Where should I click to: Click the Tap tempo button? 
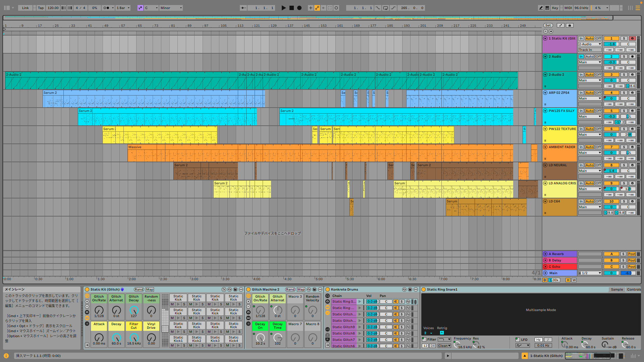coord(41,8)
